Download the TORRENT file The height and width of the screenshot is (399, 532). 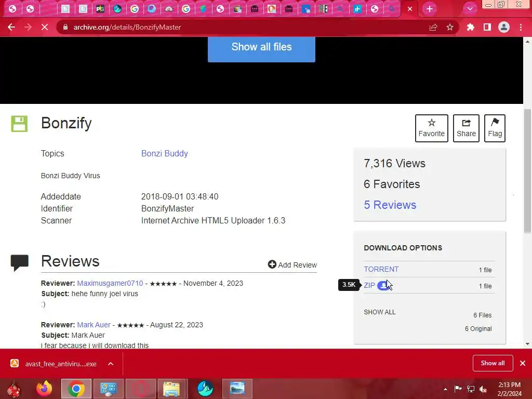tap(381, 269)
